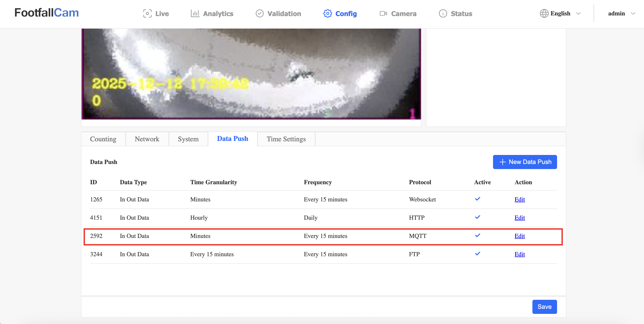Screen dimensions: 644x324
Task: Toggle Active checkmark for HTTP row
Action: pyautogui.click(x=477, y=217)
